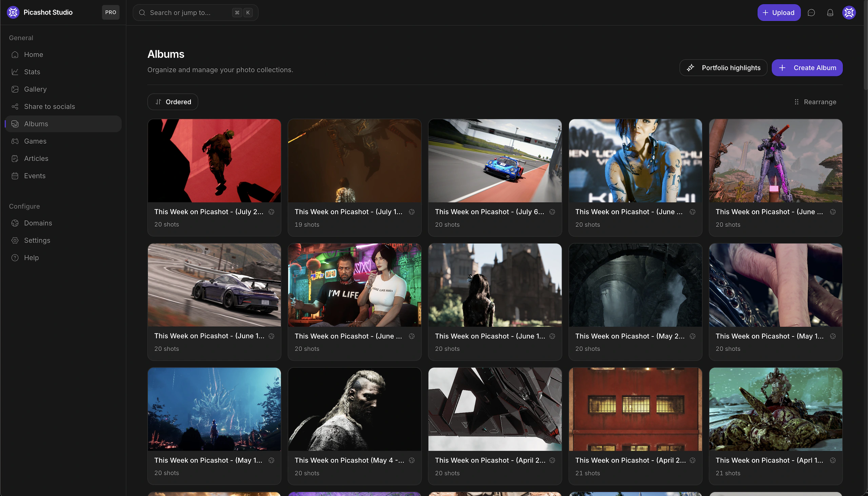The width and height of the screenshot is (868, 496).
Task: Open album title 'This Week on Picashot - (July 6...'
Action: pos(490,212)
